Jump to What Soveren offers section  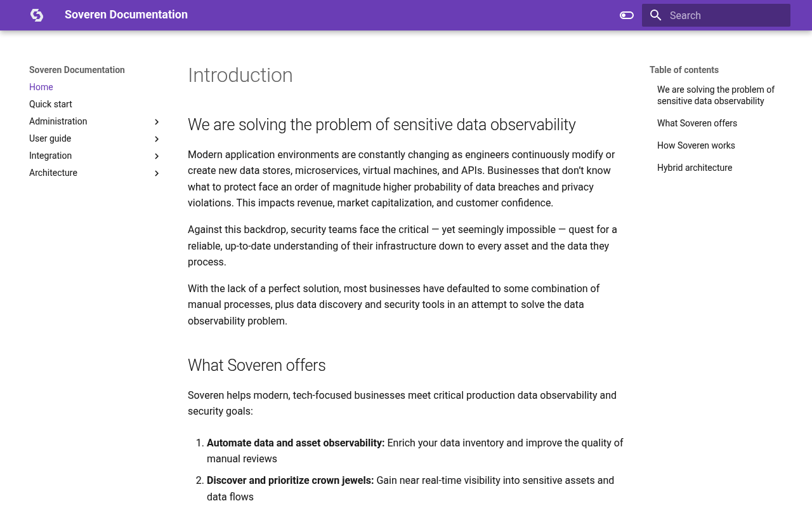click(x=697, y=123)
